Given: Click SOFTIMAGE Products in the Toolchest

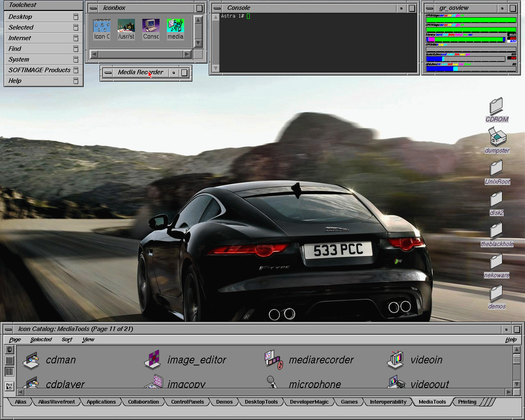Looking at the screenshot, I should (39, 70).
